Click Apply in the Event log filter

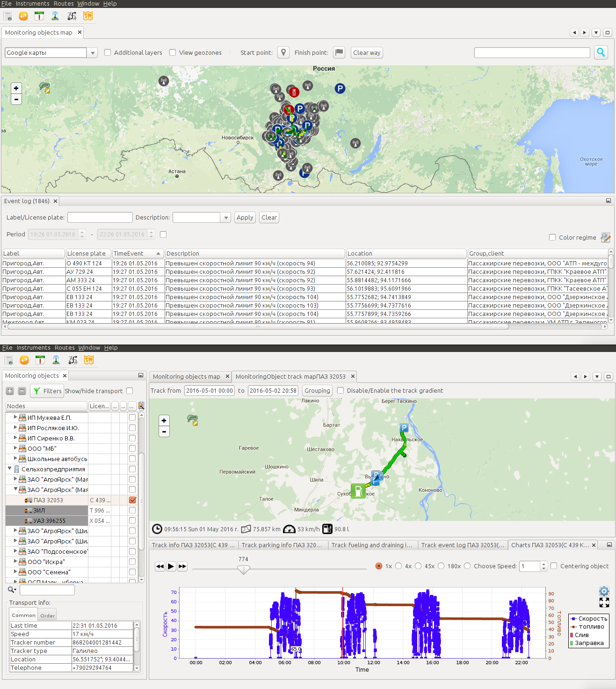[245, 218]
